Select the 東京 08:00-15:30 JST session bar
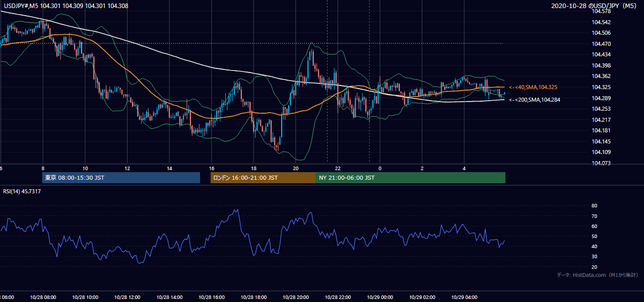This screenshot has height=302, width=644. (x=121, y=178)
